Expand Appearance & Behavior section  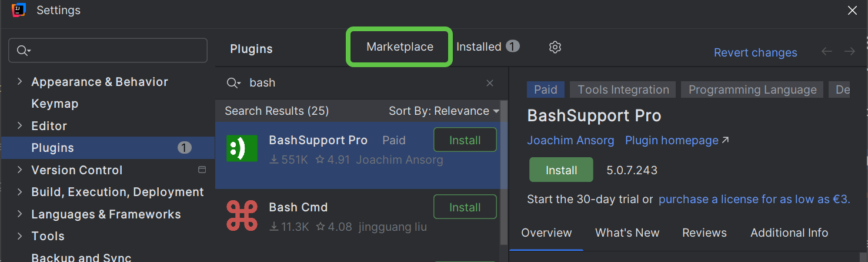(x=20, y=82)
